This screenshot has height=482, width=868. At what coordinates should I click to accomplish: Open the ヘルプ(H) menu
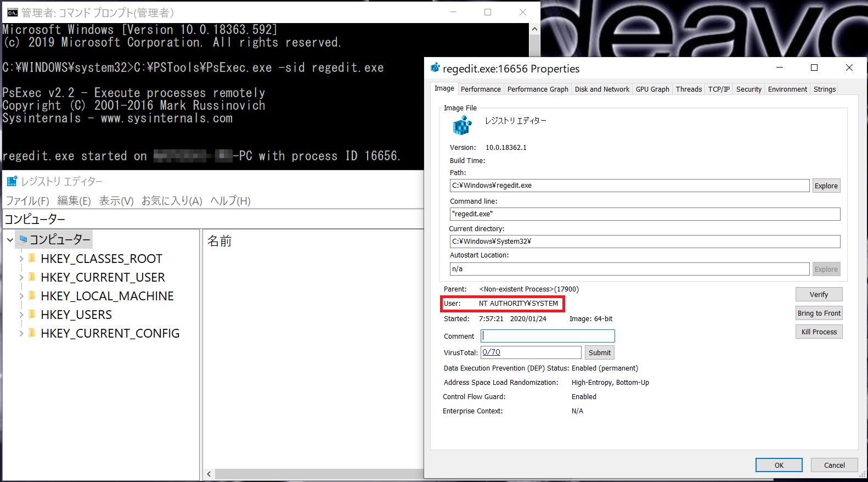coord(230,201)
